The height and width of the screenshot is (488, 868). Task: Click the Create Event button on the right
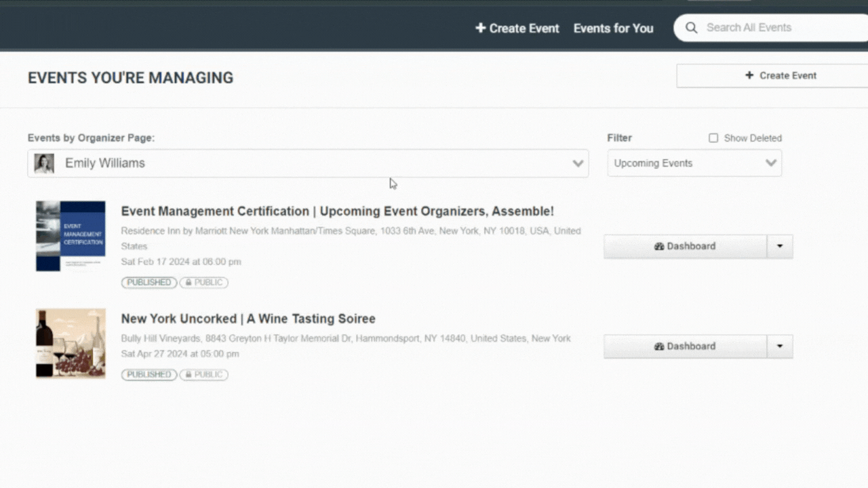click(781, 75)
